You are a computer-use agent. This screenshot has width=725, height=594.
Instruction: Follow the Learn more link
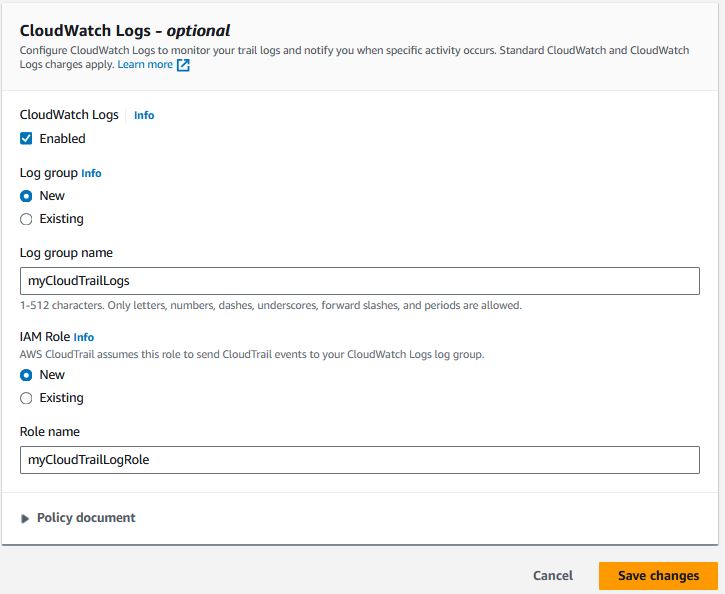pos(145,64)
